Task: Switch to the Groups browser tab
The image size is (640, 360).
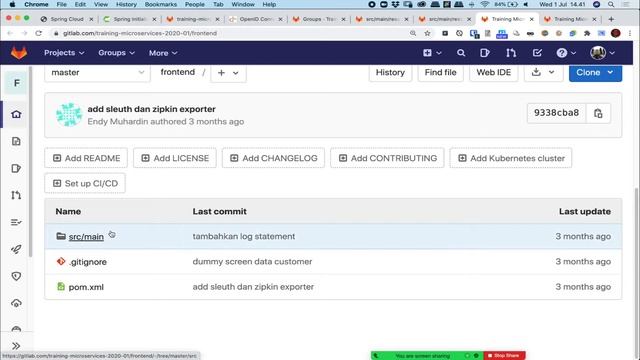Action: pyautogui.click(x=319, y=19)
